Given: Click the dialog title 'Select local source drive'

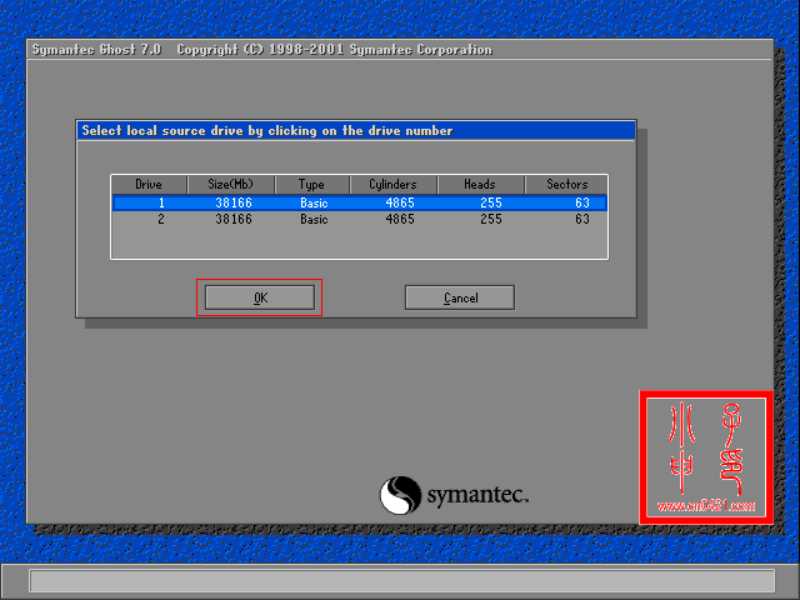Looking at the screenshot, I should point(267,131).
